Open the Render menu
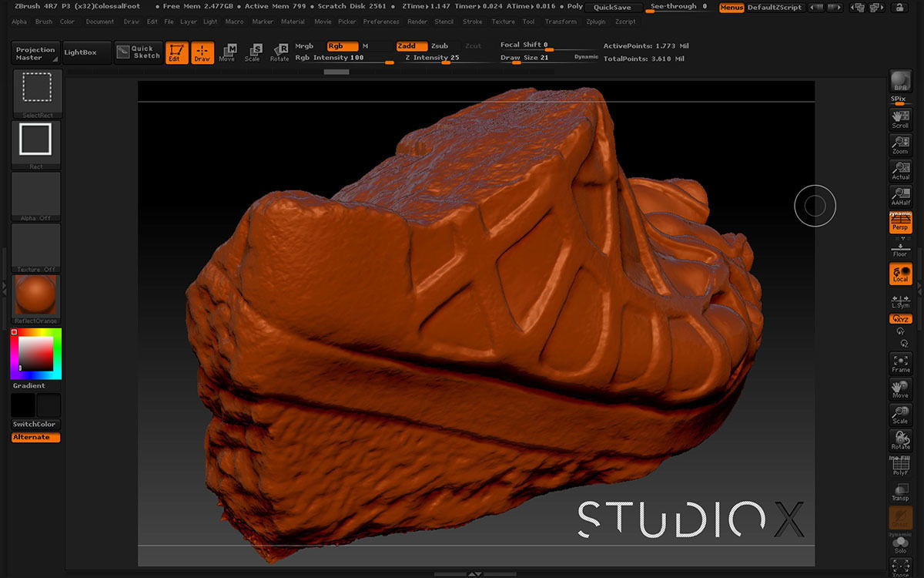The width and height of the screenshot is (924, 578). tap(417, 22)
